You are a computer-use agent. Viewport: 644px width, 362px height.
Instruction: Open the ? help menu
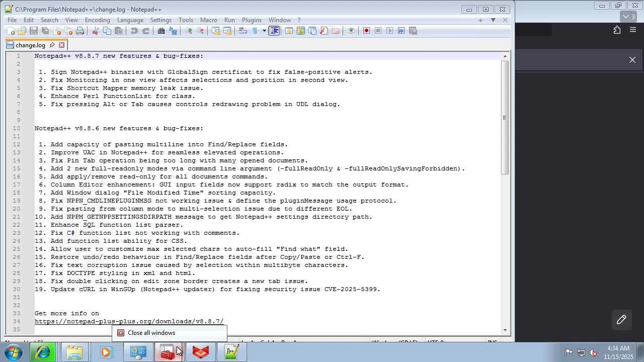click(x=299, y=20)
